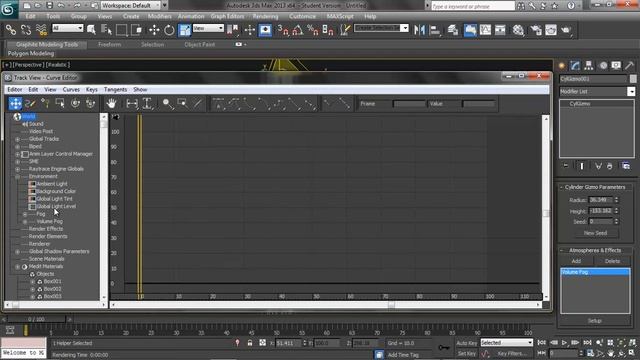640x360 pixels.
Task: Click Delete in Atmospheres & Effects rollout
Action: pos(612,261)
